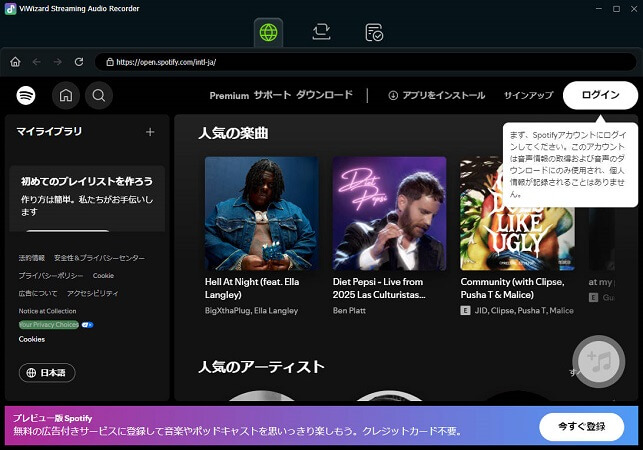Click the globe icon in language button
The height and width of the screenshot is (450, 643).
[31, 372]
